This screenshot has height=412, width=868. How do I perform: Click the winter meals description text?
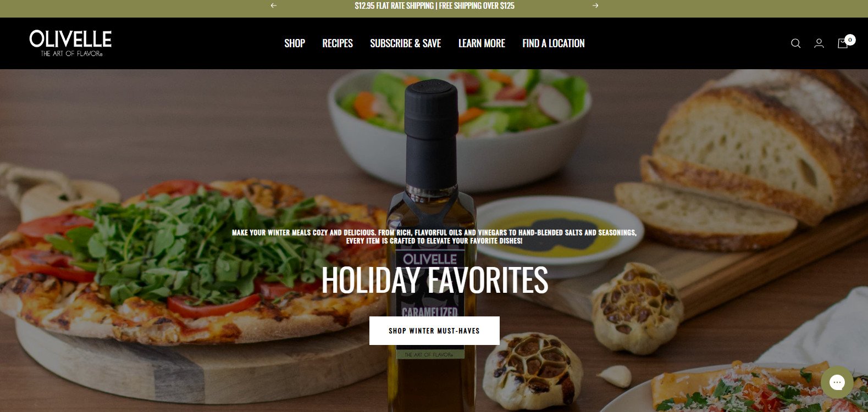coord(434,237)
